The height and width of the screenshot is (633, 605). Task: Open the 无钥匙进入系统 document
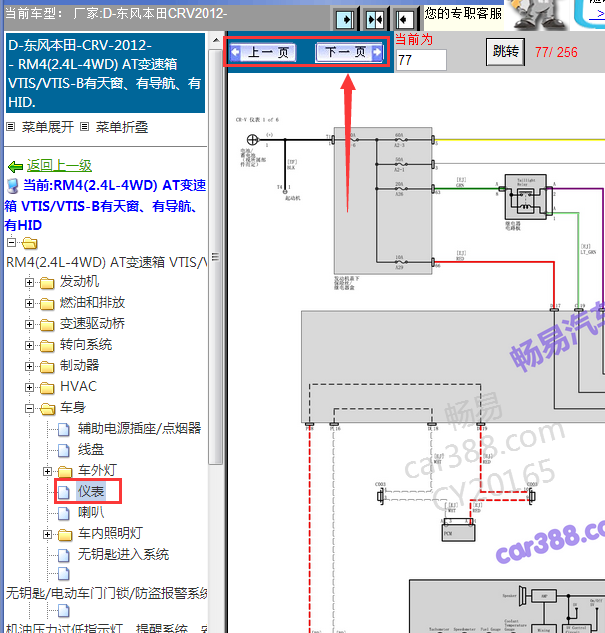pyautogui.click(x=124, y=554)
